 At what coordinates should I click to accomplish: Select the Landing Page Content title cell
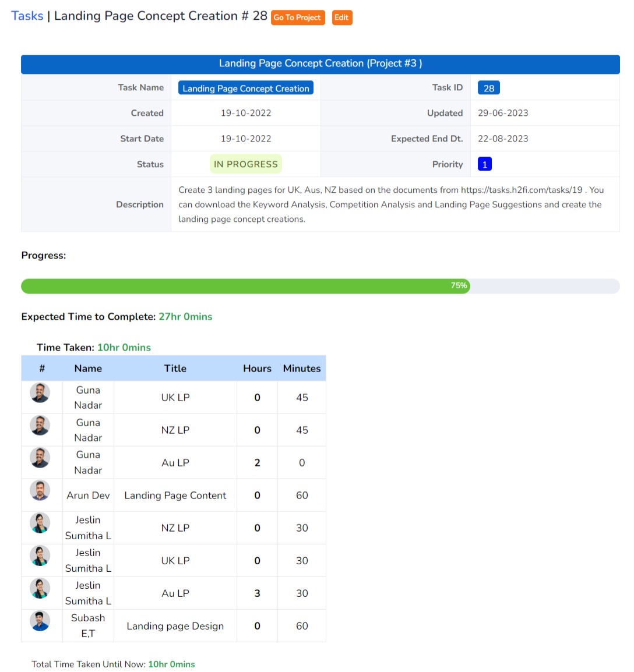(175, 496)
